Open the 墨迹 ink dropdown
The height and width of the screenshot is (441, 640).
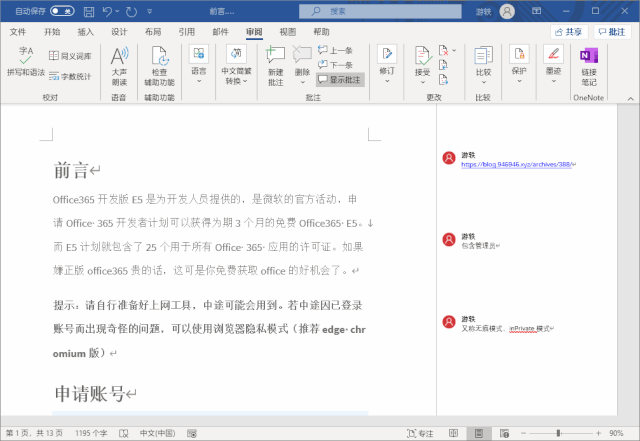553,65
